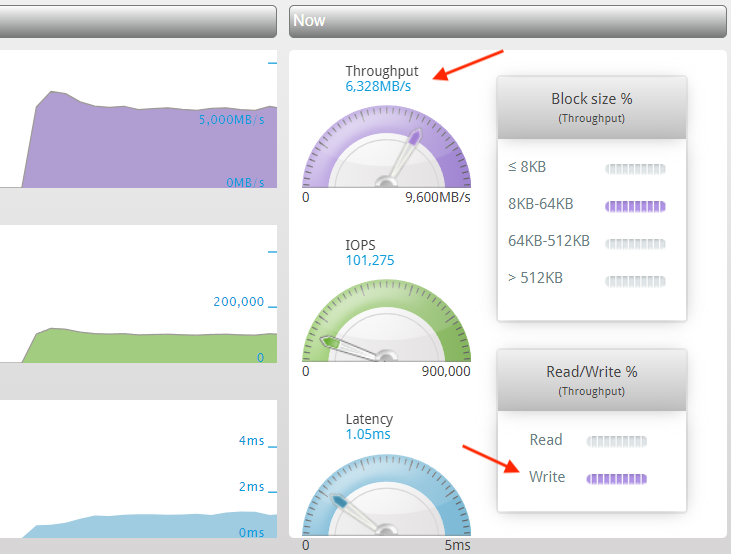Viewport: 731px width, 554px height.
Task: Select the 1.05ms latency value
Action: [368, 434]
